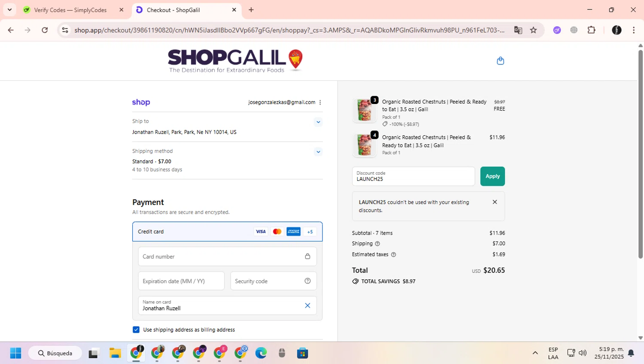Click the Security code field

tap(273, 281)
